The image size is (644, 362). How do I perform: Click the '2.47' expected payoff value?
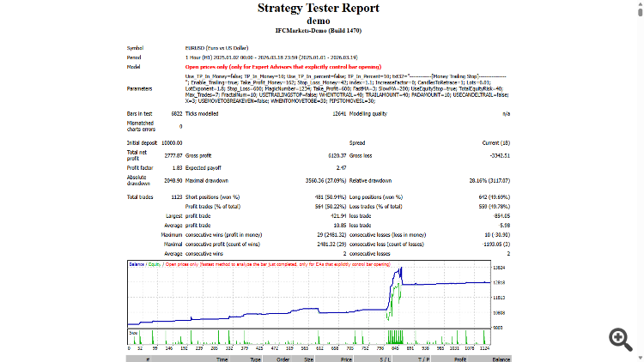coord(341,168)
